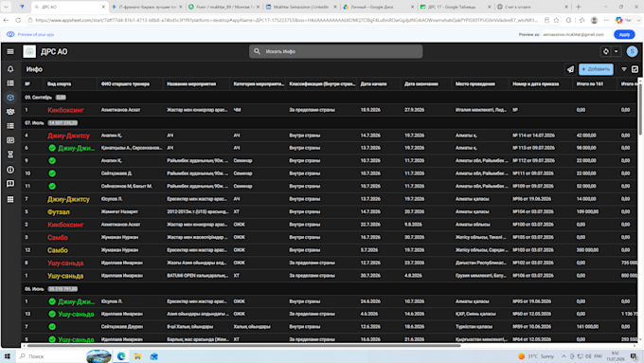
Task: Click the green check in row 9
Action: click(52, 161)
